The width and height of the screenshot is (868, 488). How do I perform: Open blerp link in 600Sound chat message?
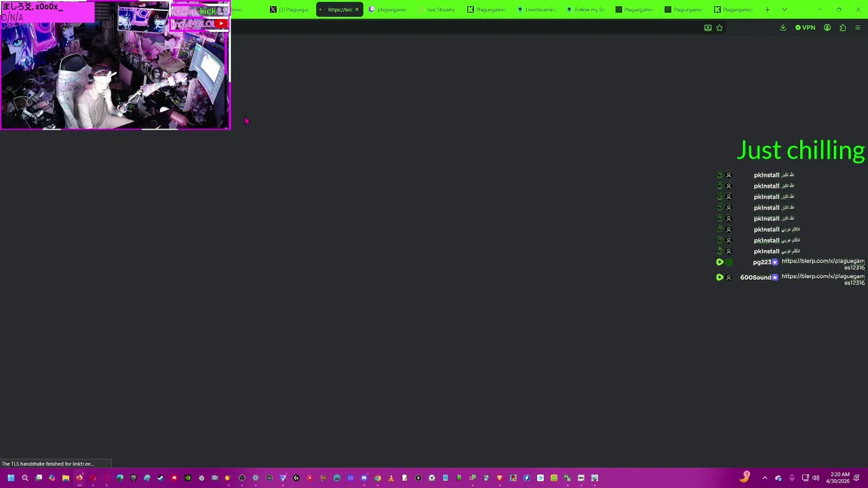click(823, 279)
